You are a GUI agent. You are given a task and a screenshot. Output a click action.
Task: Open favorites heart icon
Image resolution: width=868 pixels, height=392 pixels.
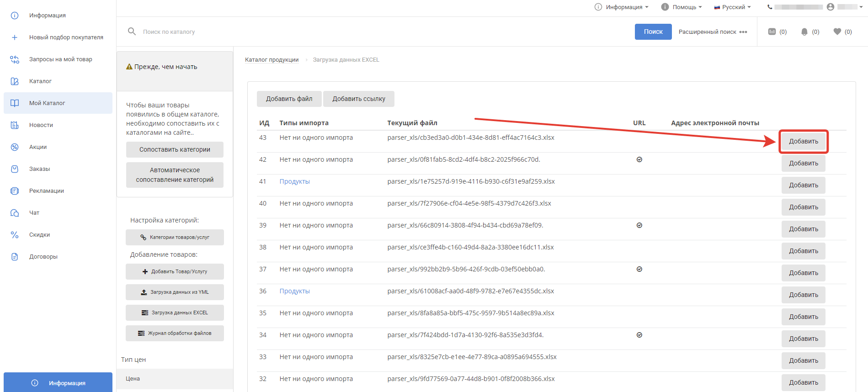click(837, 32)
